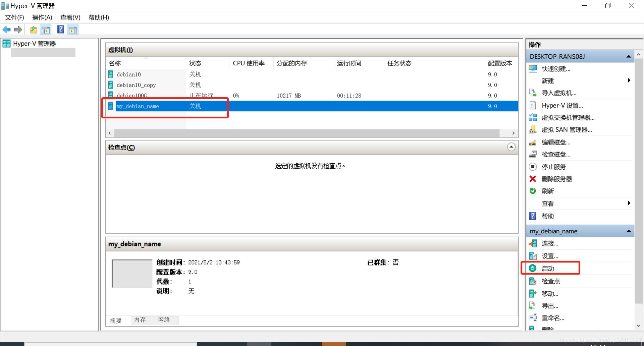
Task: Select the Hyper-V 管理器 tree node
Action: [x=34, y=44]
